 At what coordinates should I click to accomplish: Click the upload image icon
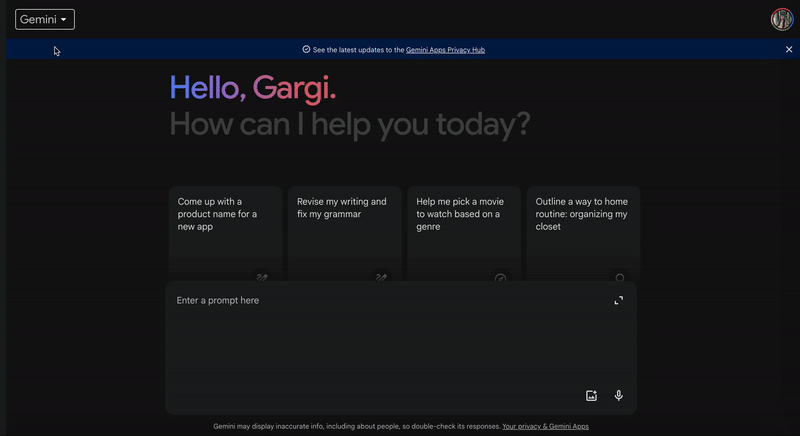[x=591, y=396]
